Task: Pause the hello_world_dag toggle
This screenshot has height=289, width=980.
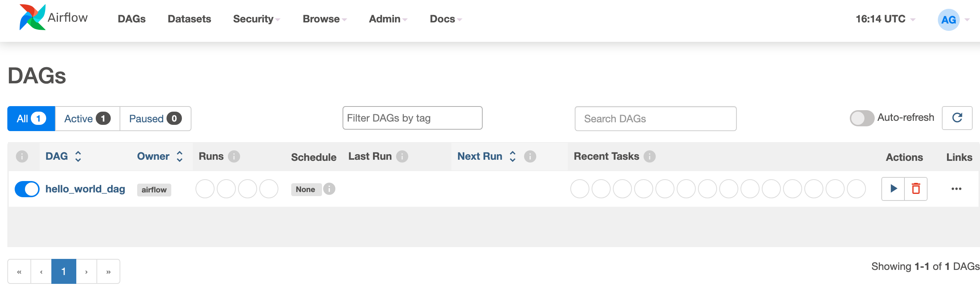Action: pyautogui.click(x=27, y=189)
